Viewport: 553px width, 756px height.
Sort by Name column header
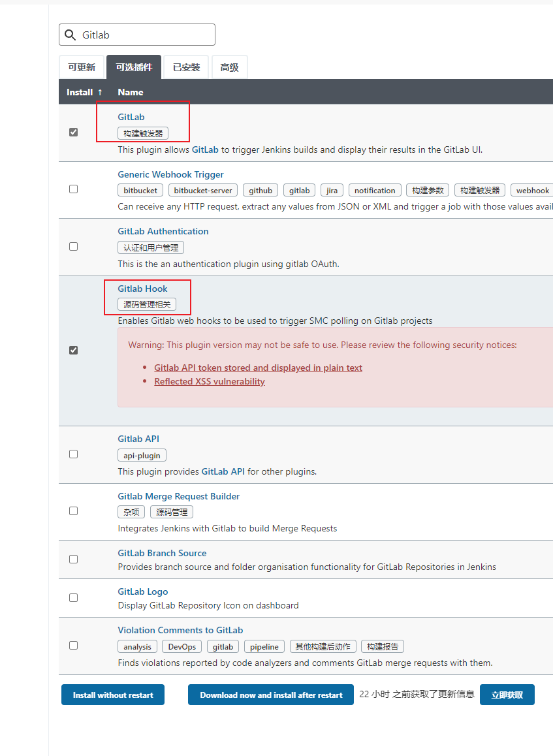pos(130,92)
